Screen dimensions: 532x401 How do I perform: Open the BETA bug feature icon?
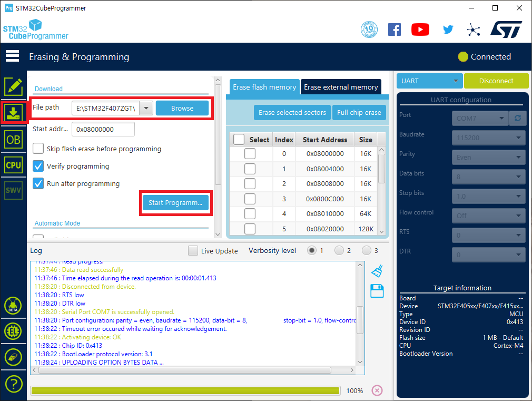[x=13, y=306]
